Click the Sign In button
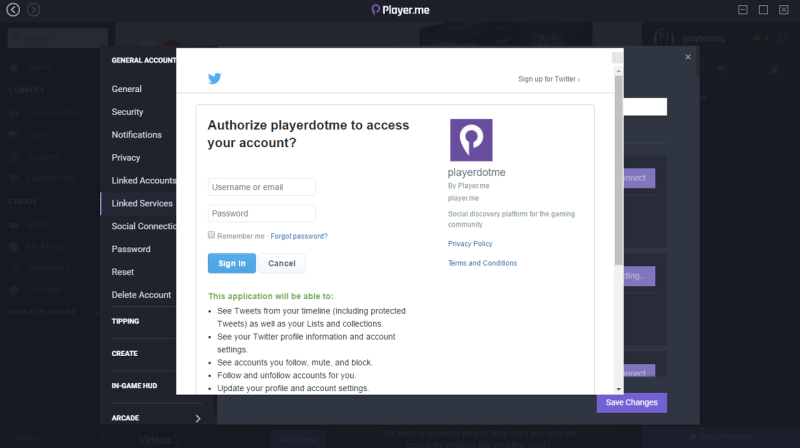800x448 pixels. tap(232, 263)
